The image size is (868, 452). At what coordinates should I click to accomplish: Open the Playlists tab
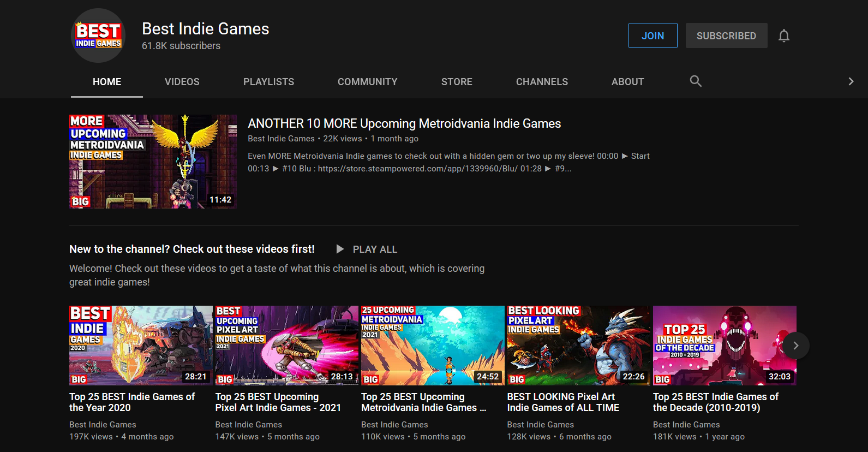pos(268,82)
